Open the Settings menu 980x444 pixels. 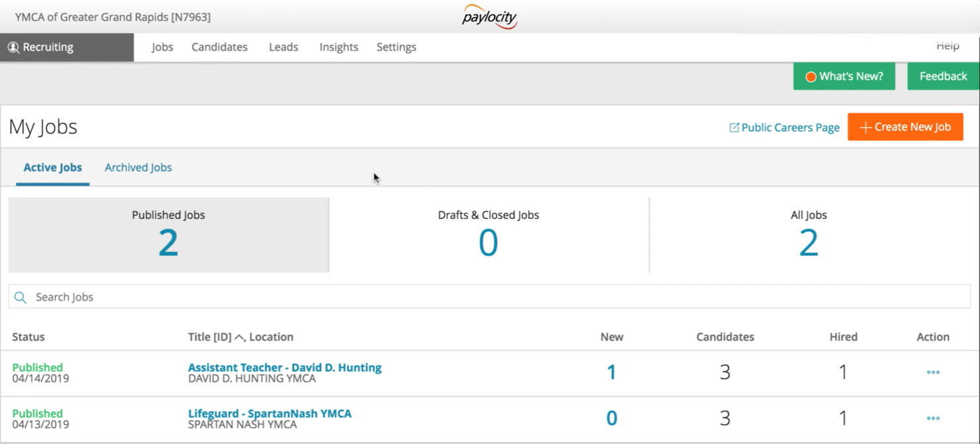point(397,47)
